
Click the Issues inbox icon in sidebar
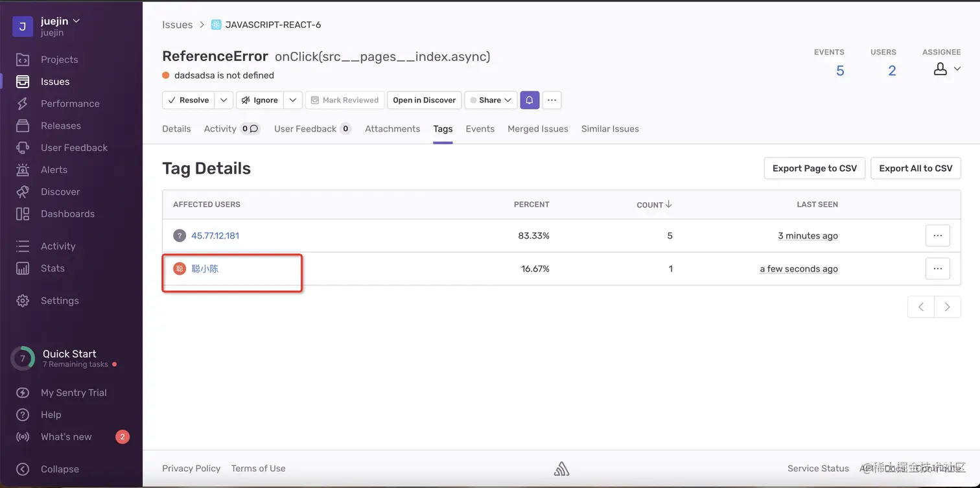(x=23, y=82)
